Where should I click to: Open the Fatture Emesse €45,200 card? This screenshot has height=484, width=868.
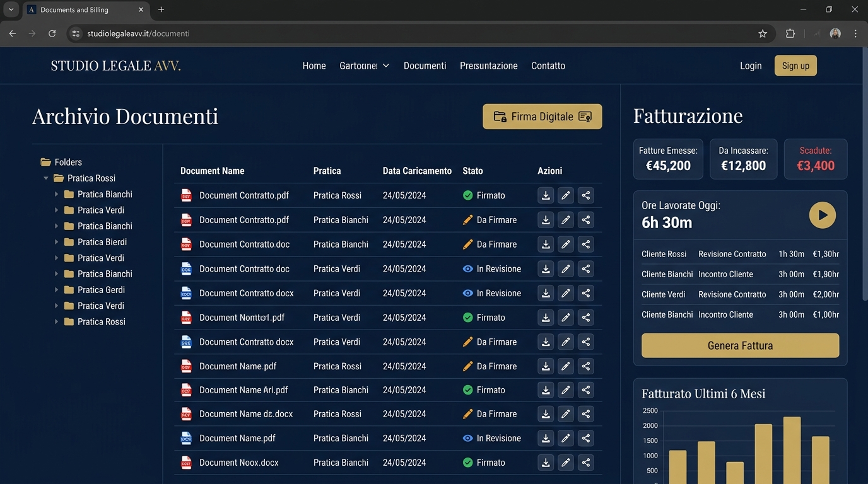click(668, 159)
